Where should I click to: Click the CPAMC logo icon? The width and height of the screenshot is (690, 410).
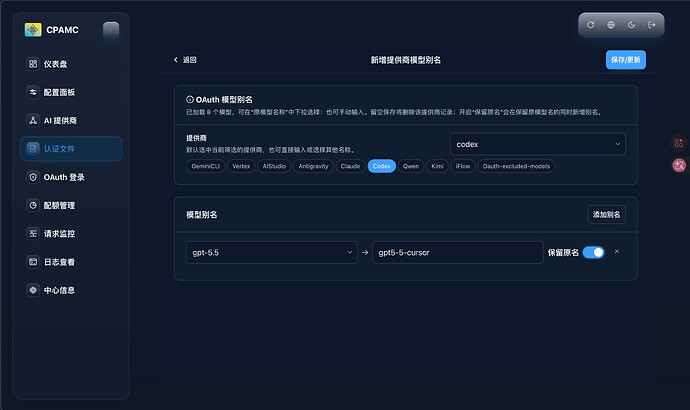tap(33, 29)
